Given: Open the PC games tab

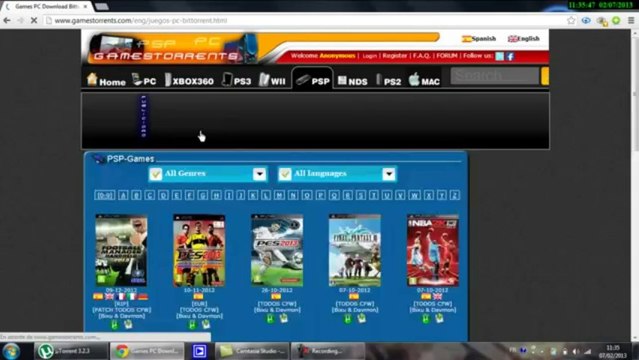Looking at the screenshot, I should tap(144, 80).
